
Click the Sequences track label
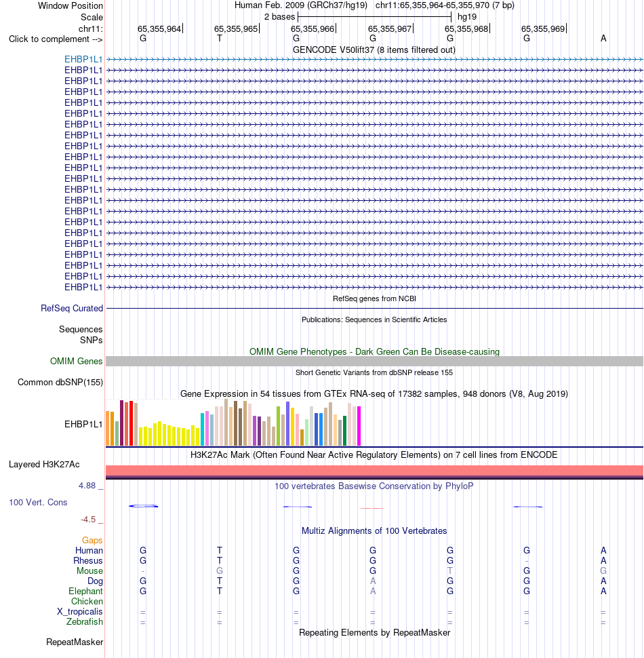[81, 330]
